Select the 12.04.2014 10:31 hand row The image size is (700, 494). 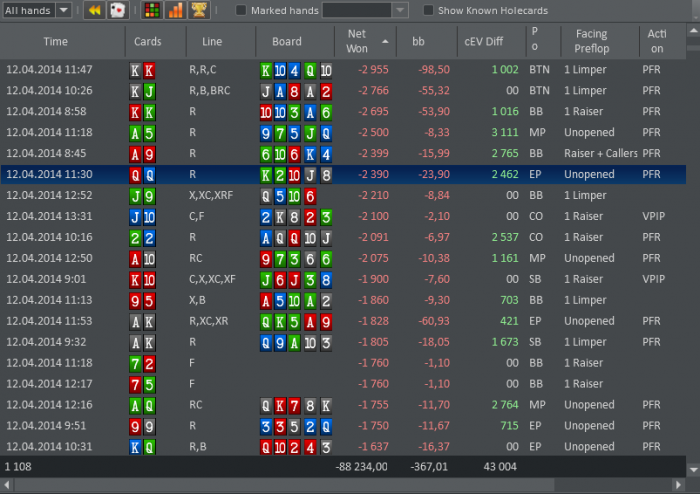[x=343, y=447]
